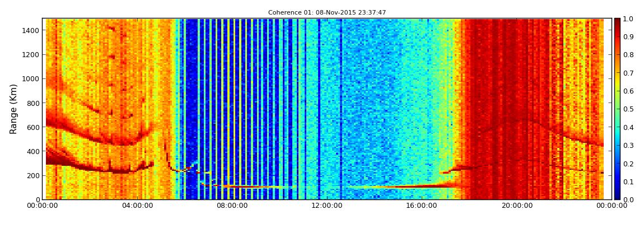
Task: Click the colorbar '0.8' label
Action: tap(628, 55)
